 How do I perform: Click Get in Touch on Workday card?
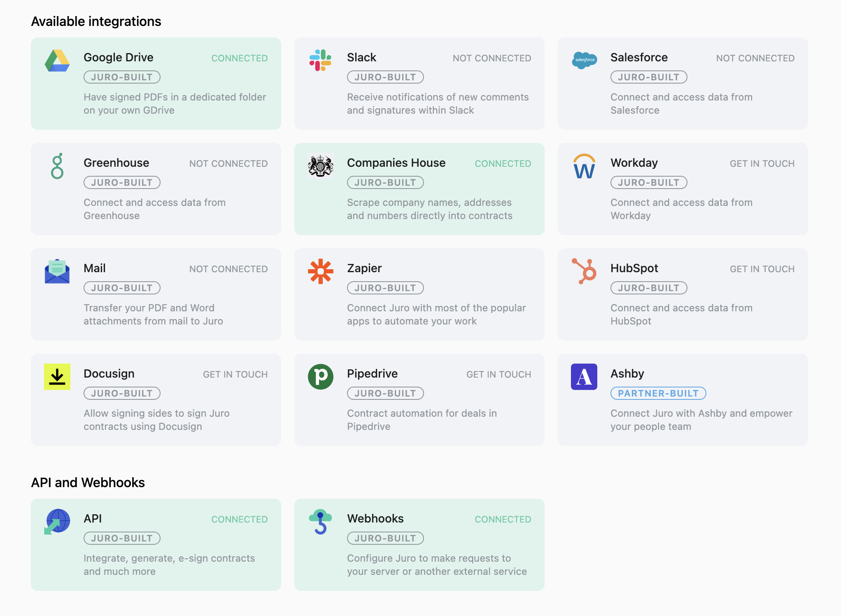point(762,163)
